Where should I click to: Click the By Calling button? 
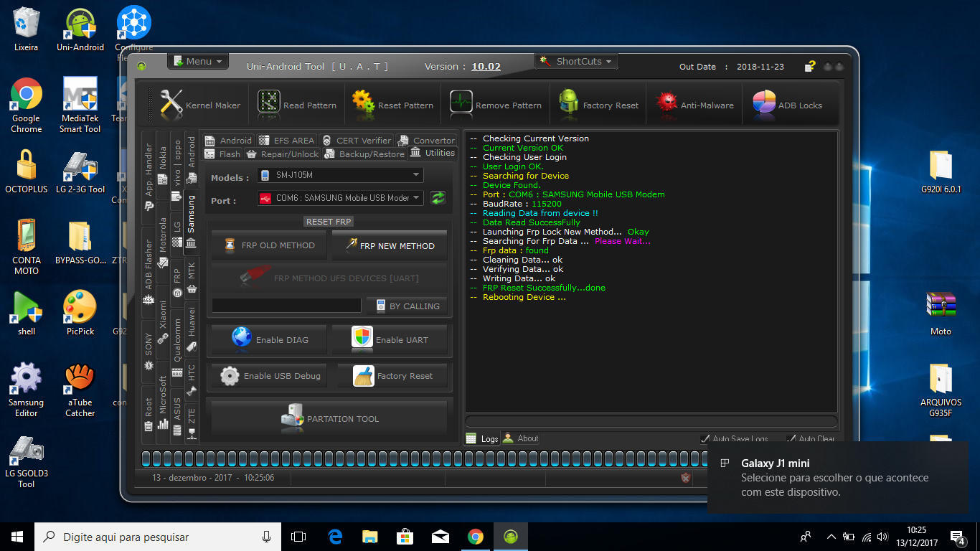pyautogui.click(x=407, y=306)
